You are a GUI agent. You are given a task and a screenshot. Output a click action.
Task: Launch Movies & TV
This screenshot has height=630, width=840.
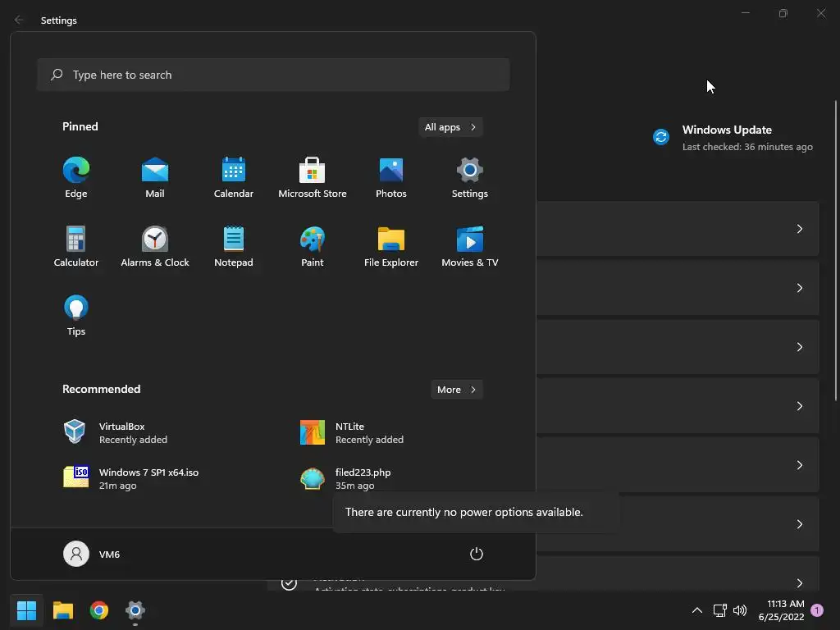(x=470, y=247)
